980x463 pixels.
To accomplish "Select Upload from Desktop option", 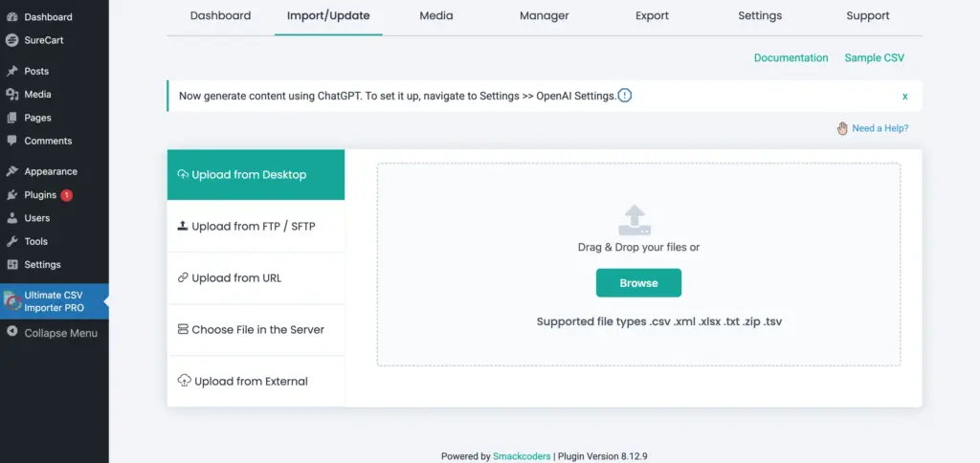I will (256, 174).
